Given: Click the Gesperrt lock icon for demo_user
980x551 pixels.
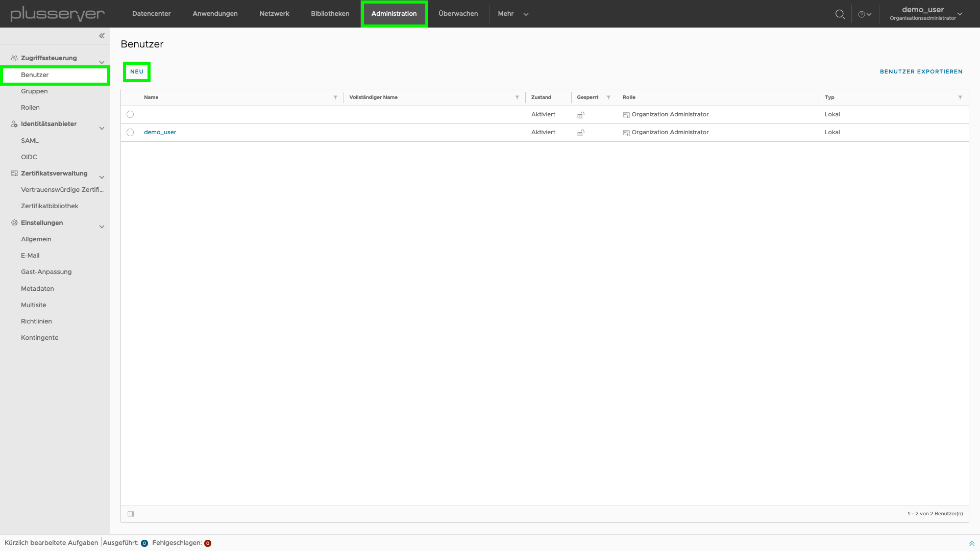Looking at the screenshot, I should pyautogui.click(x=581, y=132).
